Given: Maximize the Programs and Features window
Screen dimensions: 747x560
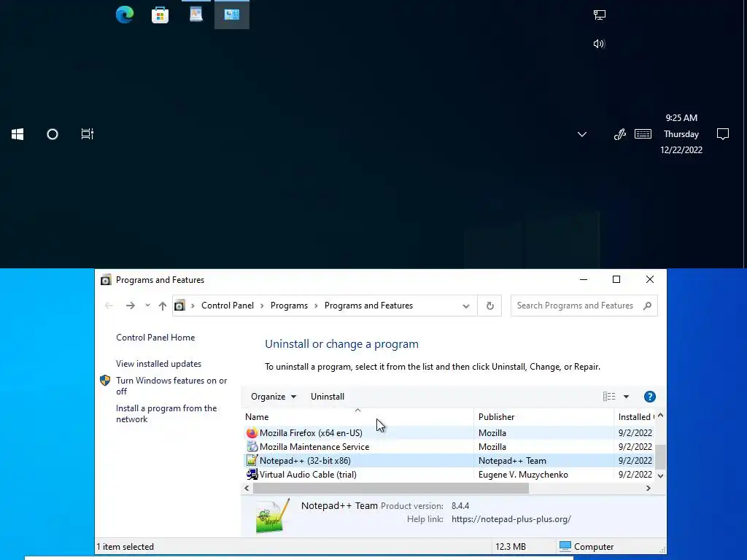Looking at the screenshot, I should (x=616, y=279).
